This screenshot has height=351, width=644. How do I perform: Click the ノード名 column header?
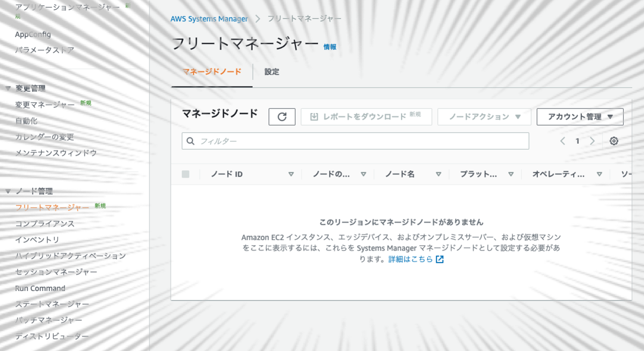pyautogui.click(x=400, y=174)
